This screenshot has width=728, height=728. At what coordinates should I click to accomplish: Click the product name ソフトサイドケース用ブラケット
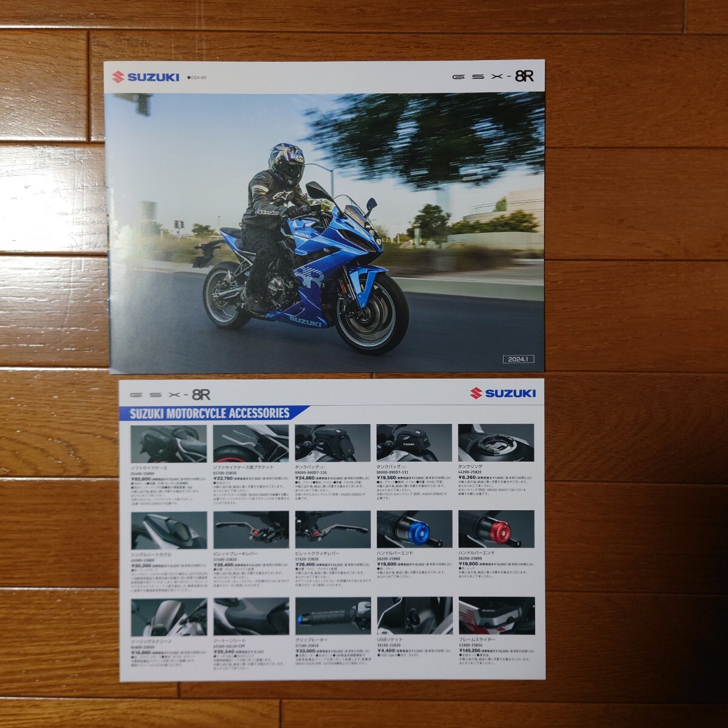point(243,468)
